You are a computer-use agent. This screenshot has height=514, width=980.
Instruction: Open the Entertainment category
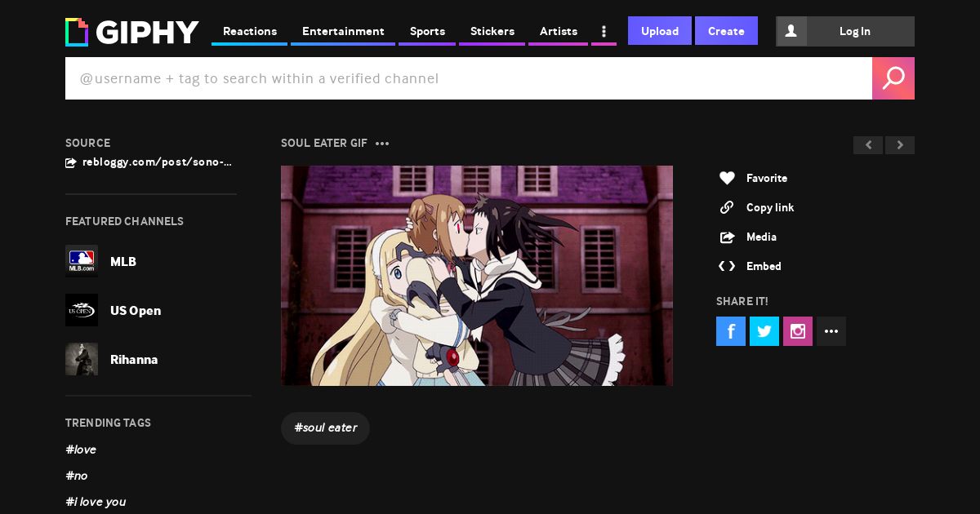pos(343,31)
